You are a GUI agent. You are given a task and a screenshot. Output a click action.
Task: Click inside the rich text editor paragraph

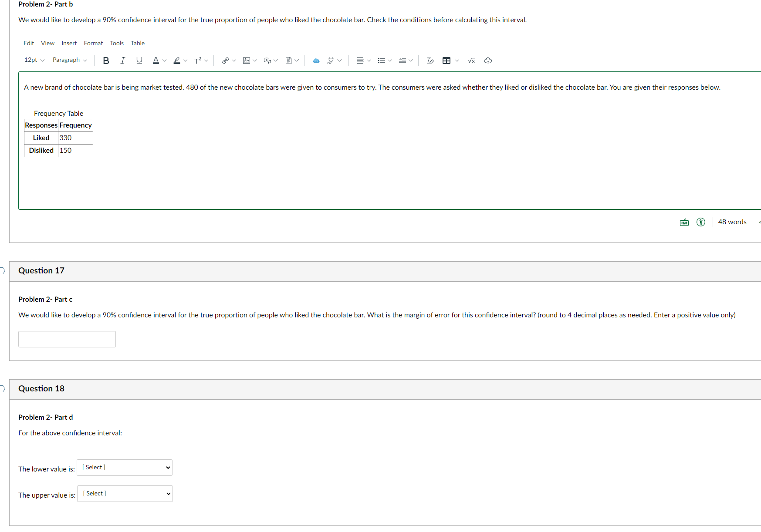[x=372, y=88]
